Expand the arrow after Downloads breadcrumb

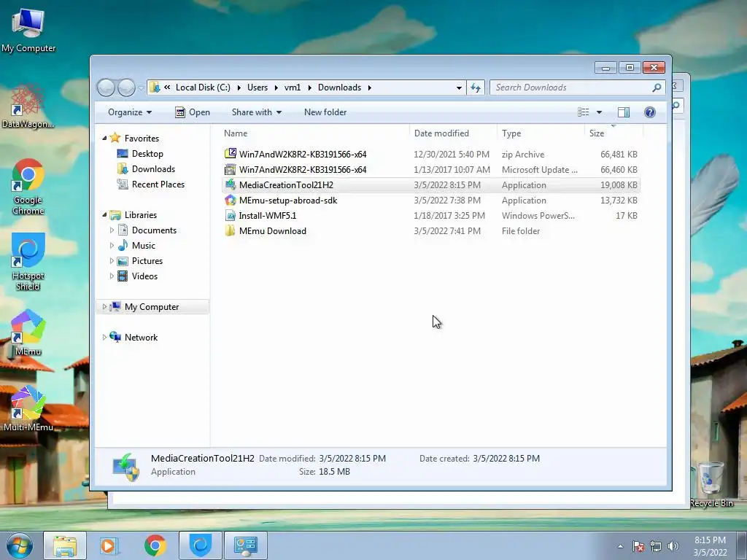(x=370, y=87)
